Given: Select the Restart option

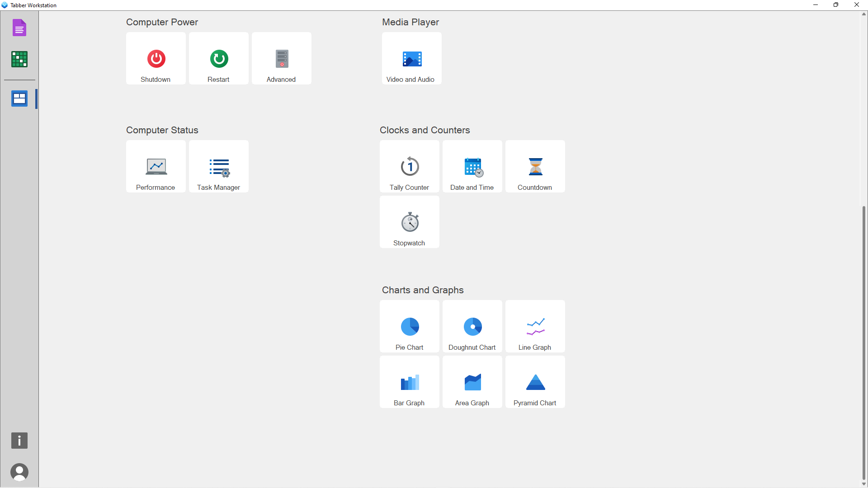Looking at the screenshot, I should tap(218, 58).
